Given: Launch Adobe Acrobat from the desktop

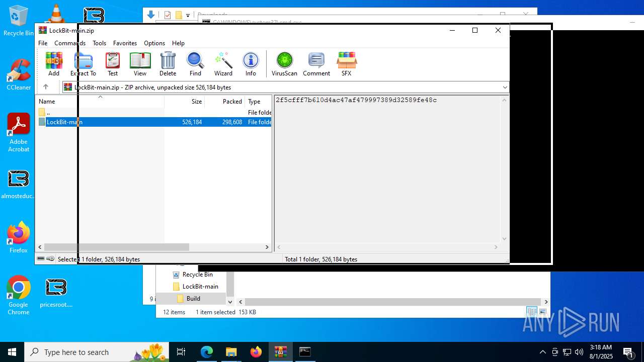Looking at the screenshot, I should 19,133.
